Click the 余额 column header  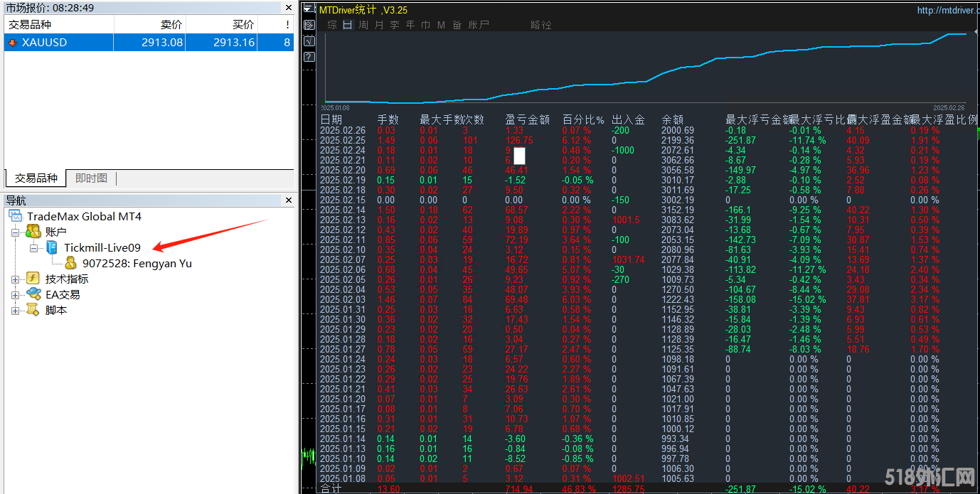pos(673,119)
